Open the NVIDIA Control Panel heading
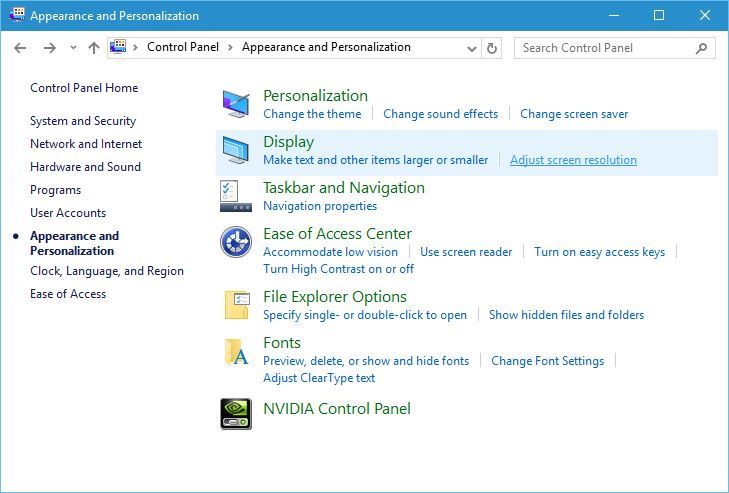This screenshot has height=493, width=729. tap(337, 408)
